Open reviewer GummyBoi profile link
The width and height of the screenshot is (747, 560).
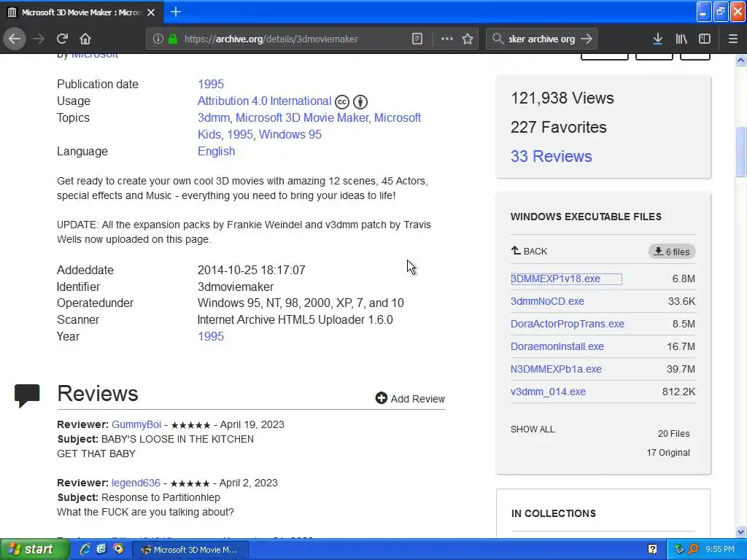tap(136, 424)
